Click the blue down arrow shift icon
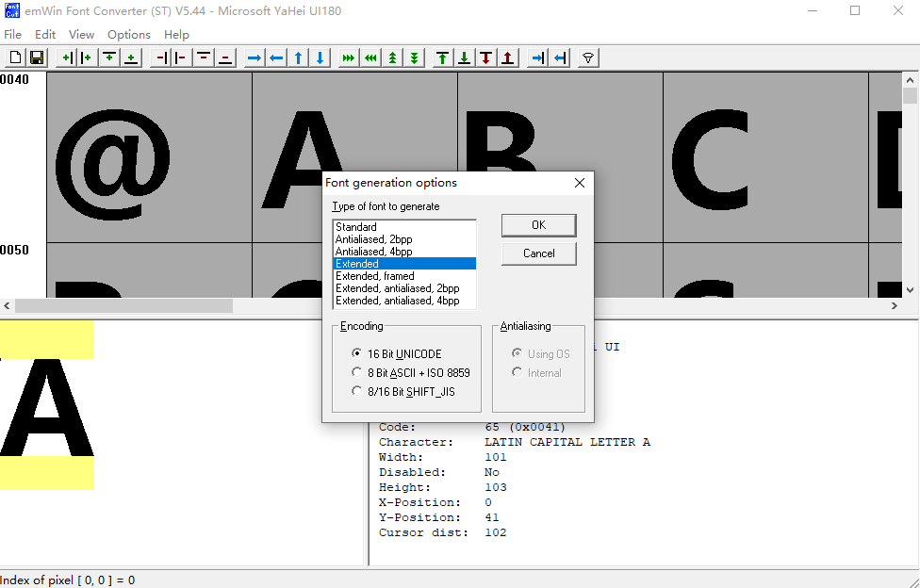This screenshot has height=588, width=920. pos(320,57)
